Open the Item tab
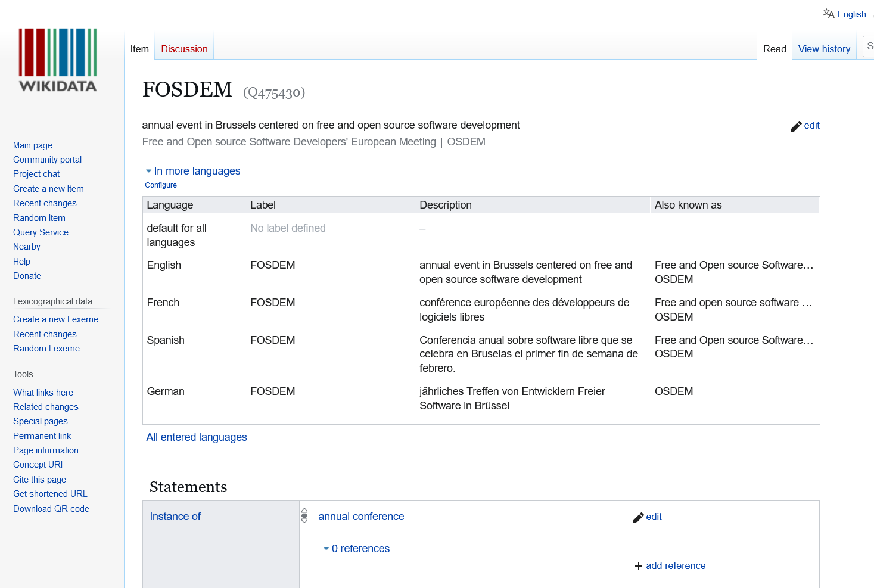 [x=139, y=49]
